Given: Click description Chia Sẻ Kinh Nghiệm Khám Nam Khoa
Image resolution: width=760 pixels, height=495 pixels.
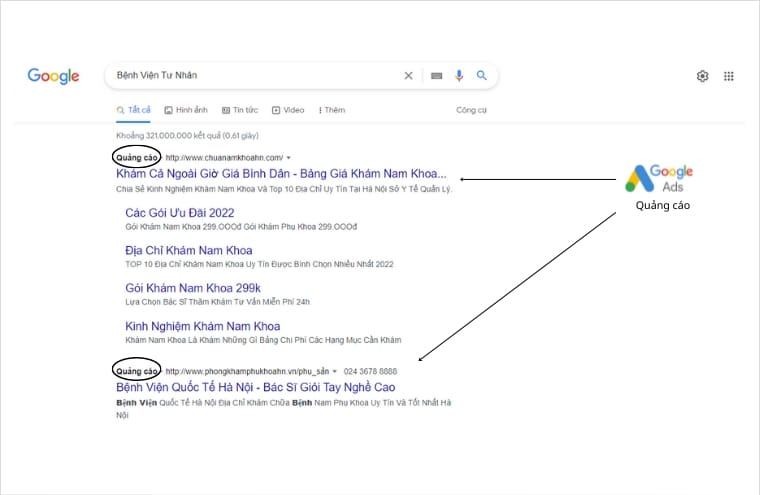Looking at the screenshot, I should click(x=284, y=189).
